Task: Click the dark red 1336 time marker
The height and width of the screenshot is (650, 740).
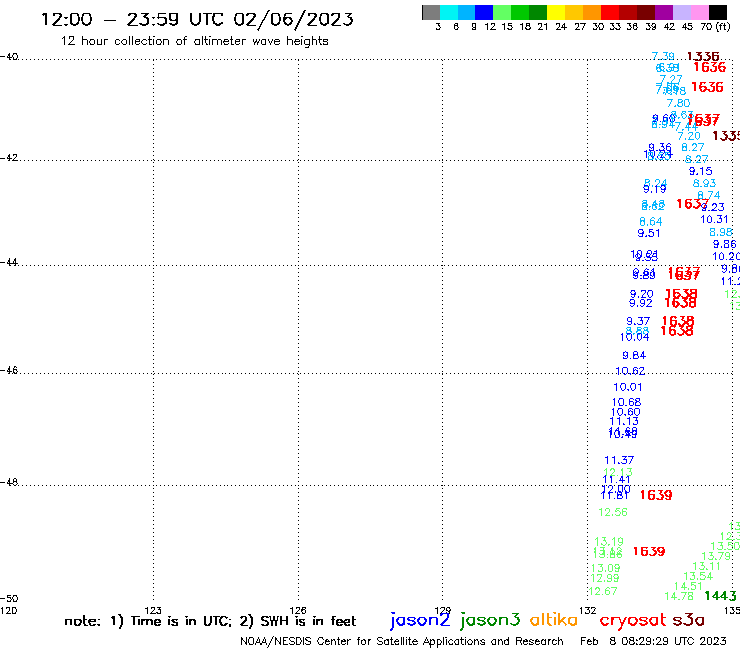Action: tap(703, 56)
